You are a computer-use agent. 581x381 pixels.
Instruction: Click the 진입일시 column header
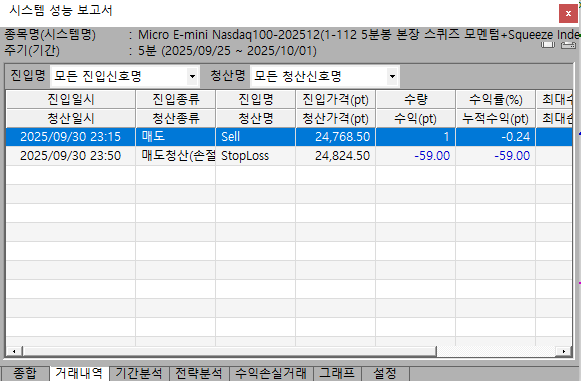(x=71, y=99)
